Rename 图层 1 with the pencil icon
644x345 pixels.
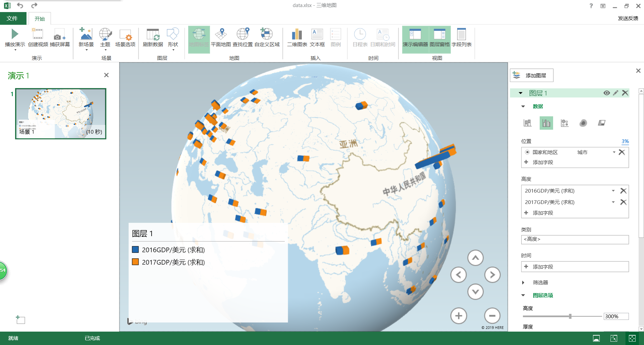615,93
